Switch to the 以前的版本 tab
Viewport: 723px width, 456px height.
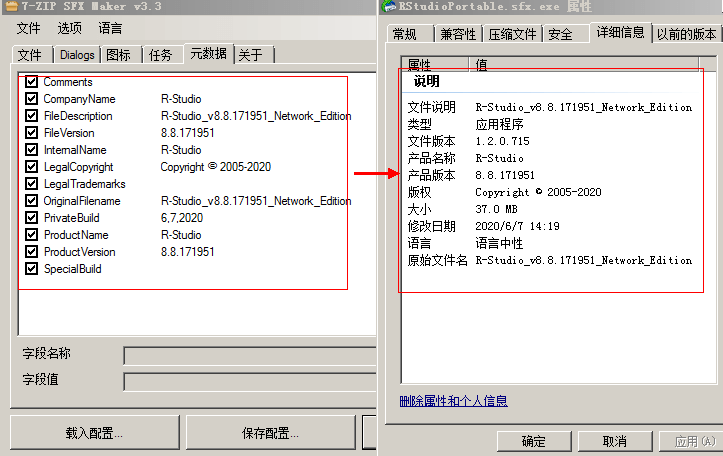686,34
